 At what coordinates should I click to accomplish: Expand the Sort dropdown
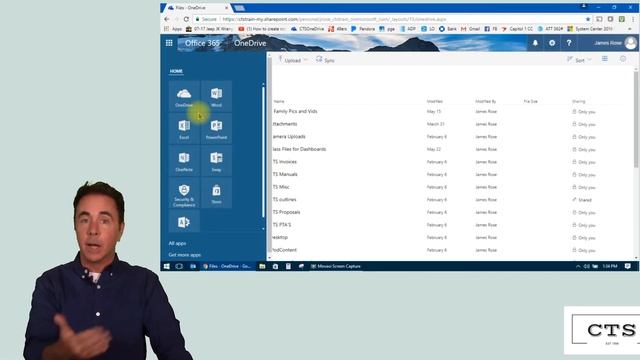[579, 60]
